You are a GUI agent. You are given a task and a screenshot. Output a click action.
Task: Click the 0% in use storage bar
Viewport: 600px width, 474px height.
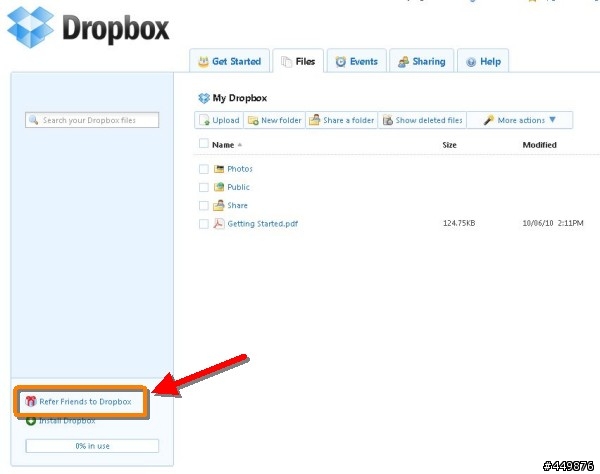point(92,446)
